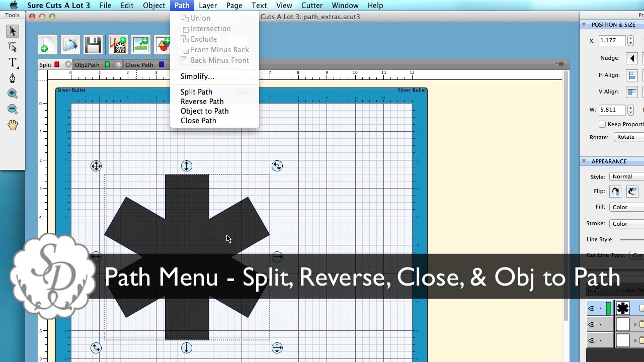
Task: Select the asterisk layer thumbnail
Action: pos(623,308)
